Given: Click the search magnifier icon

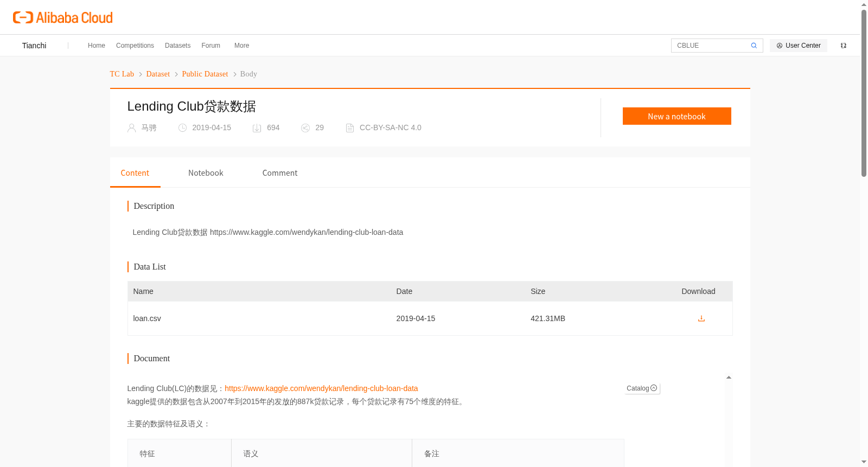Looking at the screenshot, I should (x=754, y=46).
